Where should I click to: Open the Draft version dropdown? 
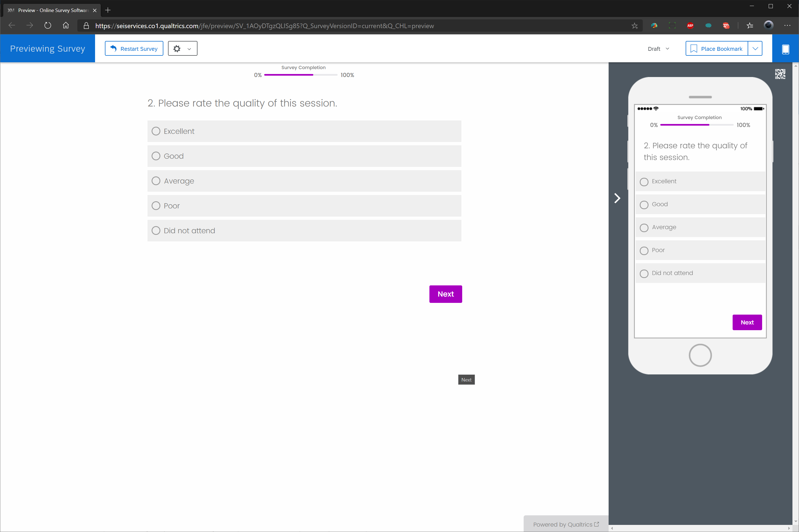658,49
